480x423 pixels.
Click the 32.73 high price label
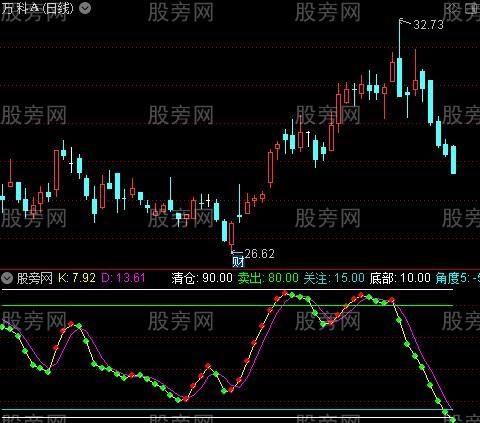(x=428, y=25)
